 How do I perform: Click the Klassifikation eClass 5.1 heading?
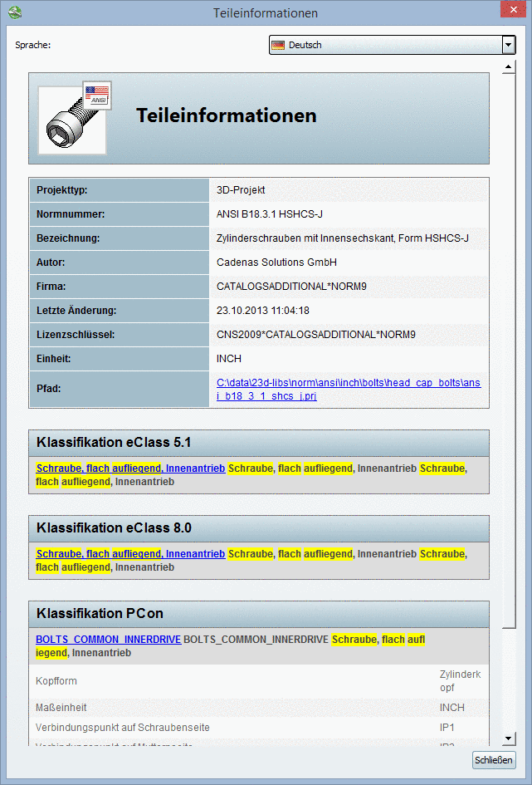tap(114, 443)
